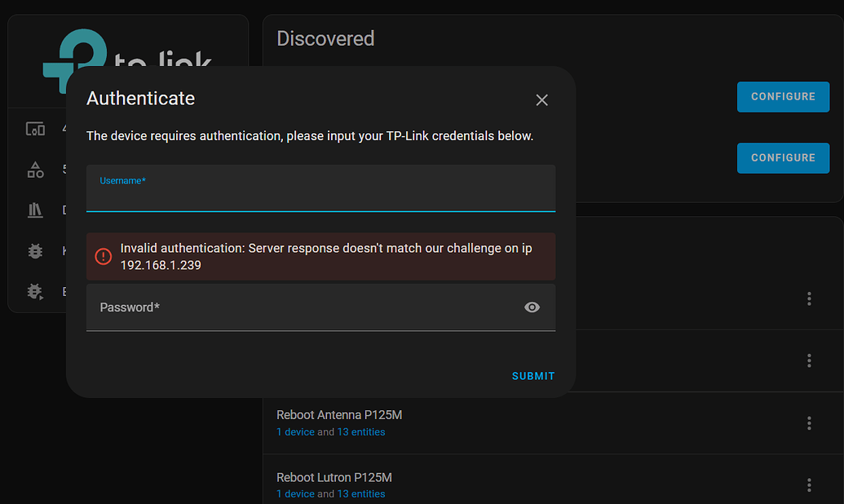Viewport: 844px width, 504px height.
Task: Open three-dot menu beside Reboot Antenna P125M
Action: point(808,423)
